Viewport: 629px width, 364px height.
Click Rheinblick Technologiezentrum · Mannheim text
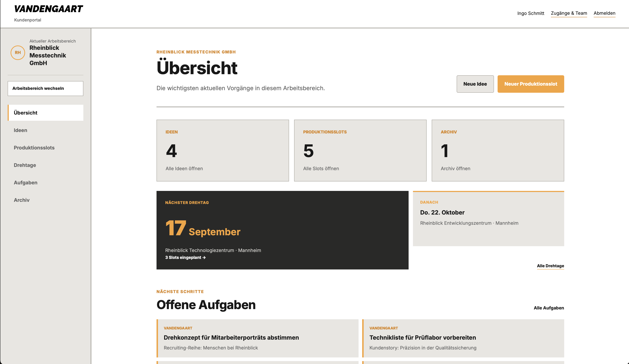click(x=213, y=250)
